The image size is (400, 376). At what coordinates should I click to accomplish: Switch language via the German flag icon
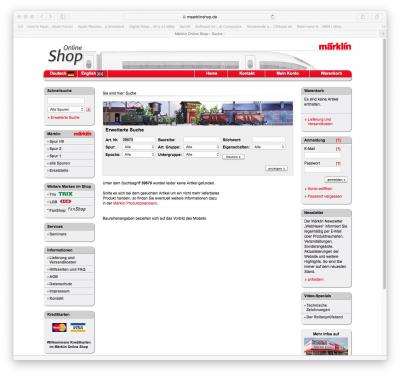pyautogui.click(x=71, y=74)
